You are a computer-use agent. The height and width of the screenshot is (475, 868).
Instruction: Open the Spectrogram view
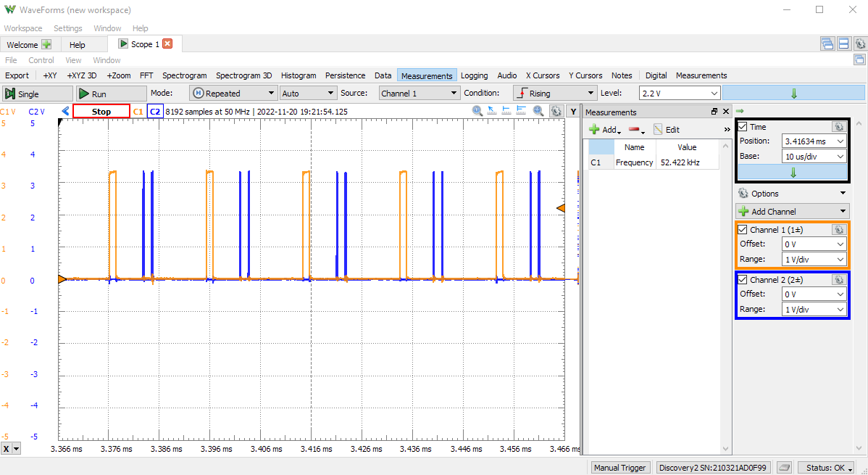coord(184,75)
